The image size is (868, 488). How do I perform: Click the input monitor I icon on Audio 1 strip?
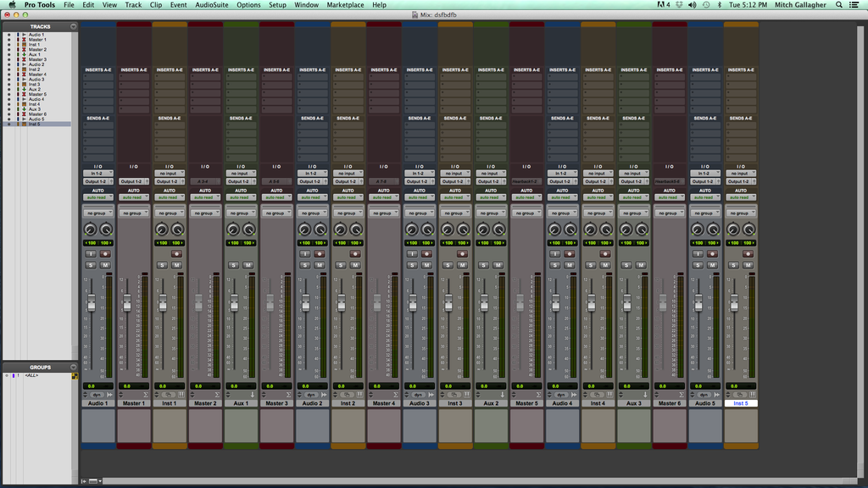tap(90, 252)
